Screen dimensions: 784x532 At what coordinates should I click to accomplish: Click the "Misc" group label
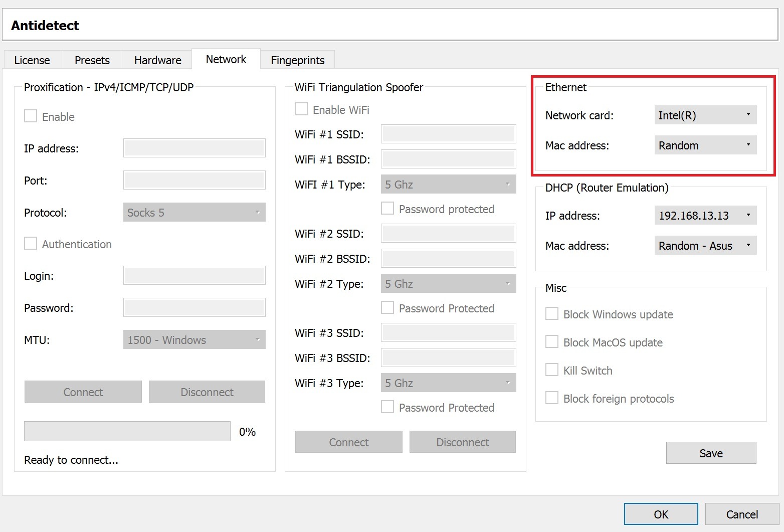click(556, 288)
